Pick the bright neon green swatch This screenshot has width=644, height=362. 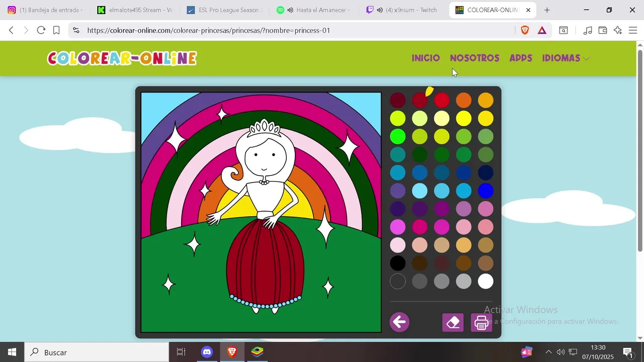tap(397, 136)
